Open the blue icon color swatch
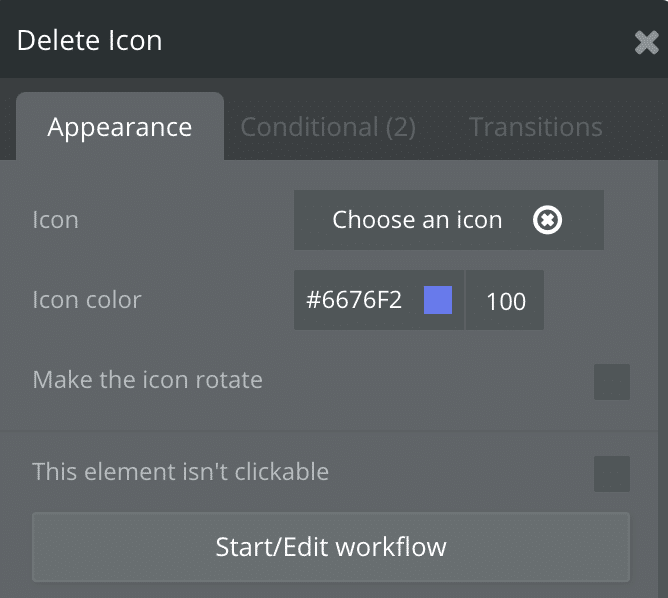 438,300
